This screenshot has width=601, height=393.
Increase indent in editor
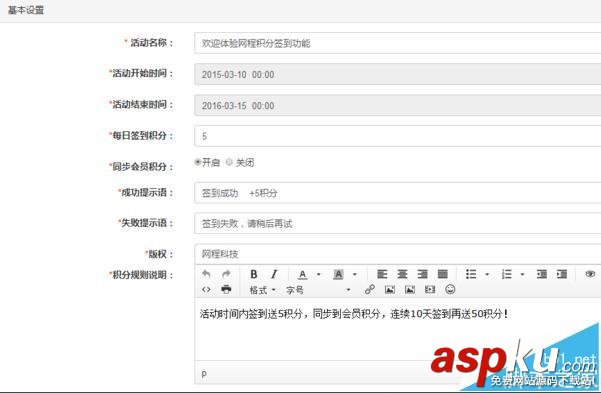(x=562, y=274)
